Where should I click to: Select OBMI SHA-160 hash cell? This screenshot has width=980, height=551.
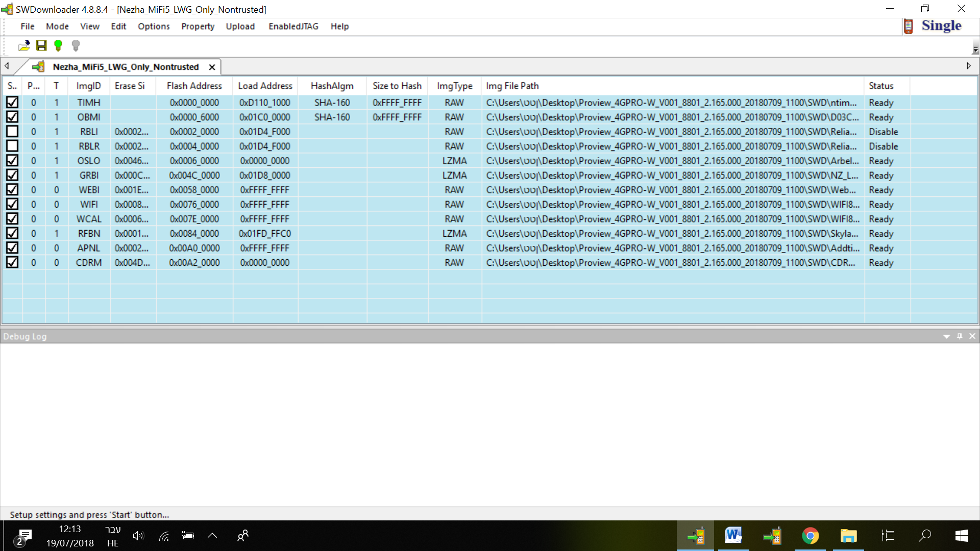pyautogui.click(x=332, y=117)
